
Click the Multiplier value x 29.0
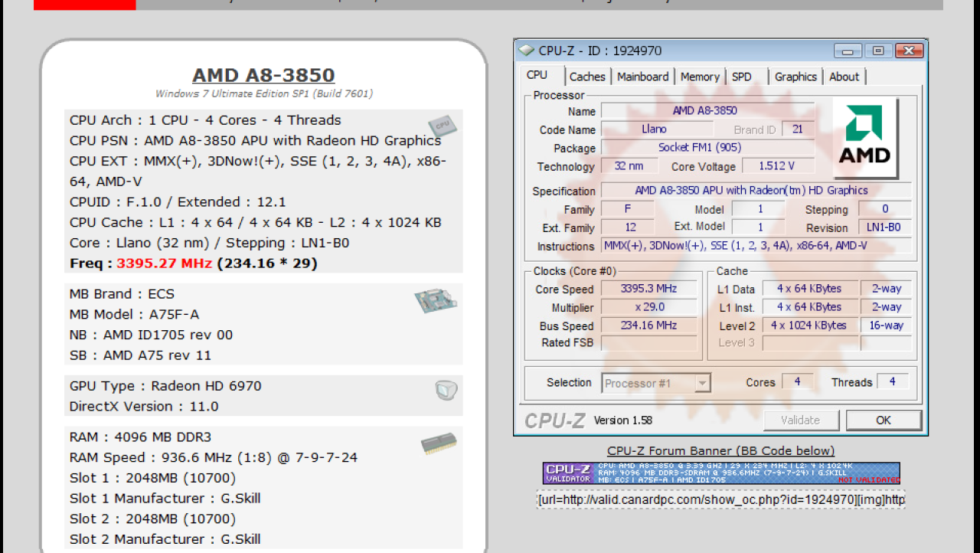coord(649,307)
